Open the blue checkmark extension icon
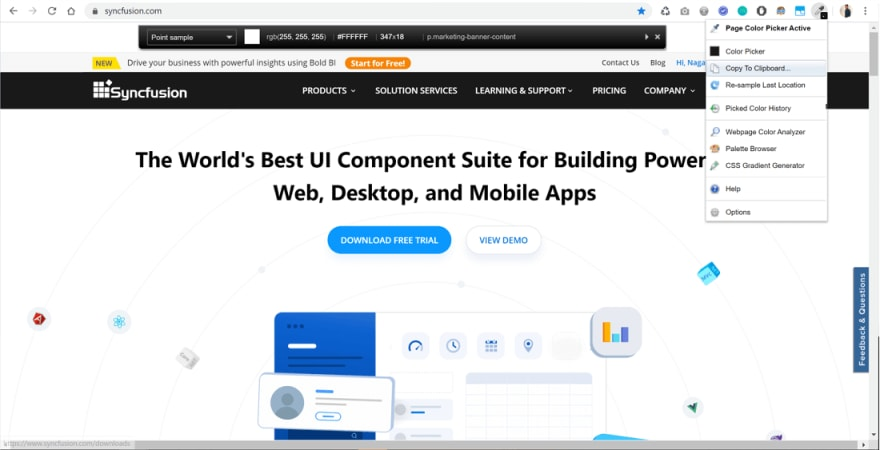The width and height of the screenshot is (880, 450). pyautogui.click(x=723, y=11)
